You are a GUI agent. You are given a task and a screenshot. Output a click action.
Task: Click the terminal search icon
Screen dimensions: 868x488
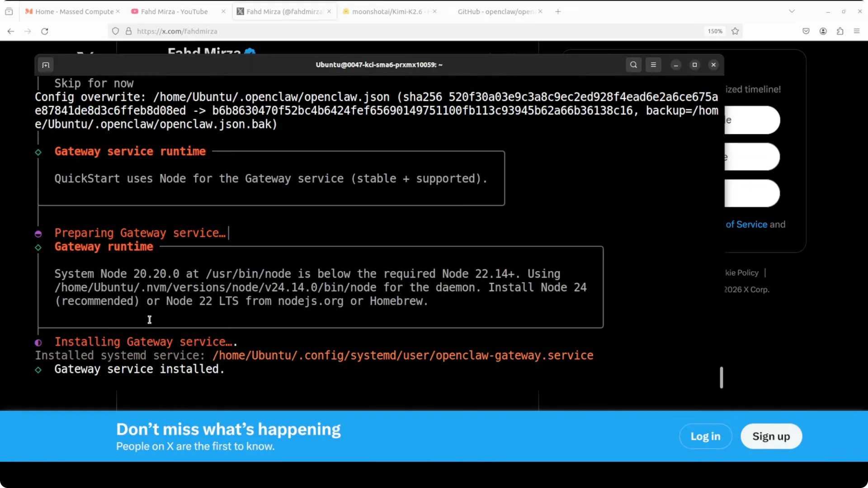(633, 65)
